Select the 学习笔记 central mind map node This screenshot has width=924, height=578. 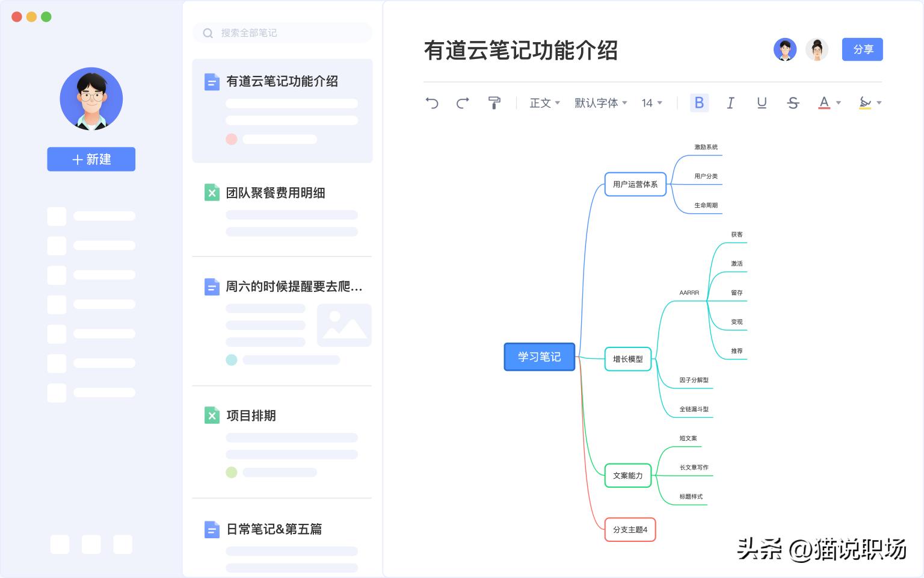(539, 356)
